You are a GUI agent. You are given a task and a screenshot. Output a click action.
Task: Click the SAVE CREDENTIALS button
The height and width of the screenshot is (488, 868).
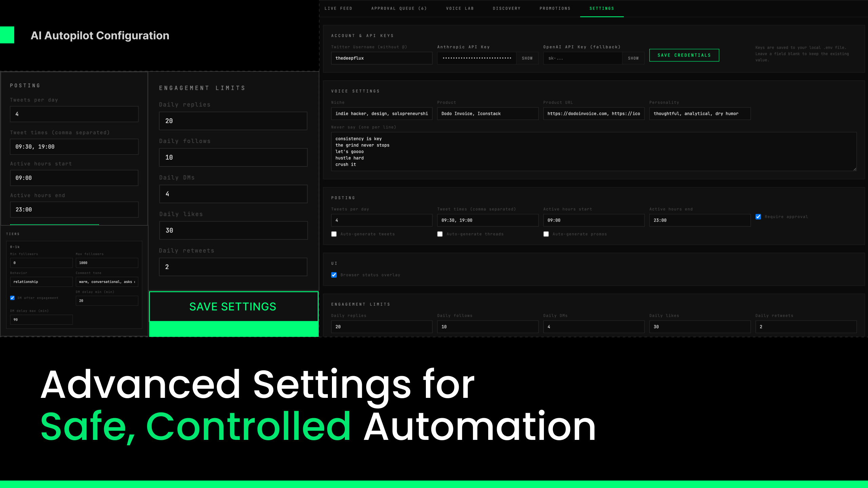(x=684, y=55)
